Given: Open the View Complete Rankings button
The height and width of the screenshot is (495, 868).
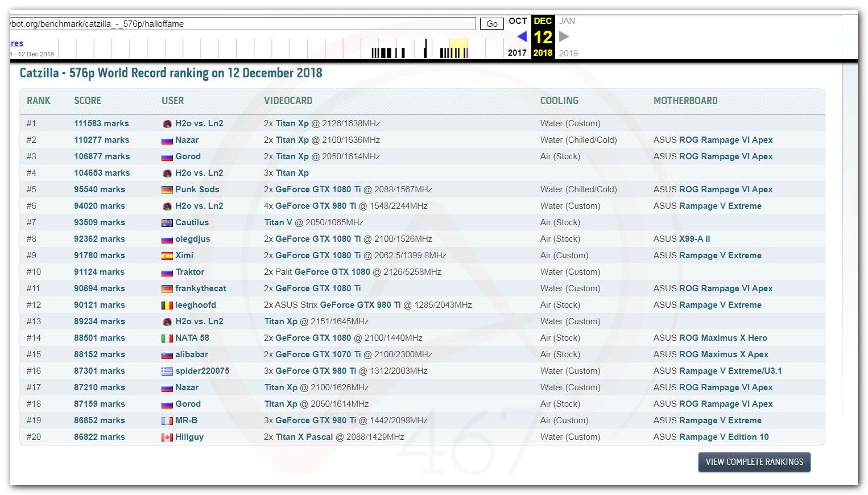Looking at the screenshot, I should point(754,462).
